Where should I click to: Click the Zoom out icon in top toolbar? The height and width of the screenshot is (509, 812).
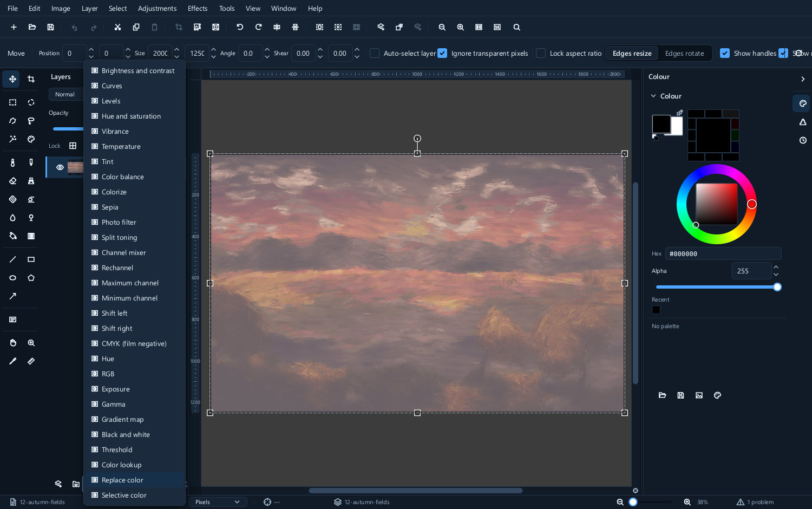tap(442, 27)
